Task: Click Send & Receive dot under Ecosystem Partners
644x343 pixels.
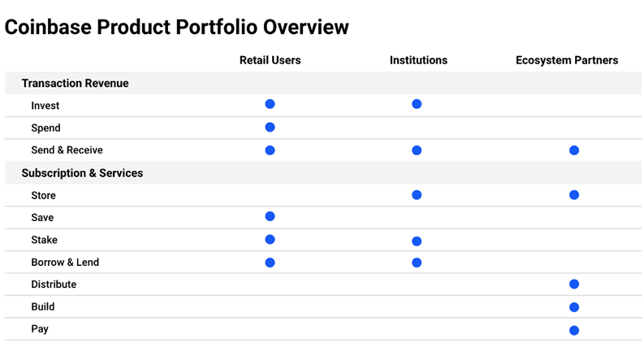Action: point(574,150)
